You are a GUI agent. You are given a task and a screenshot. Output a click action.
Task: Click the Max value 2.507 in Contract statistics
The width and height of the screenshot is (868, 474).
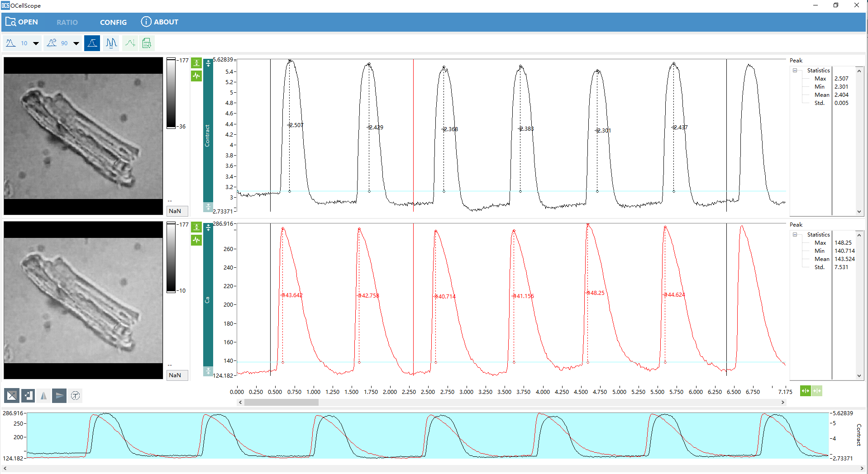841,79
